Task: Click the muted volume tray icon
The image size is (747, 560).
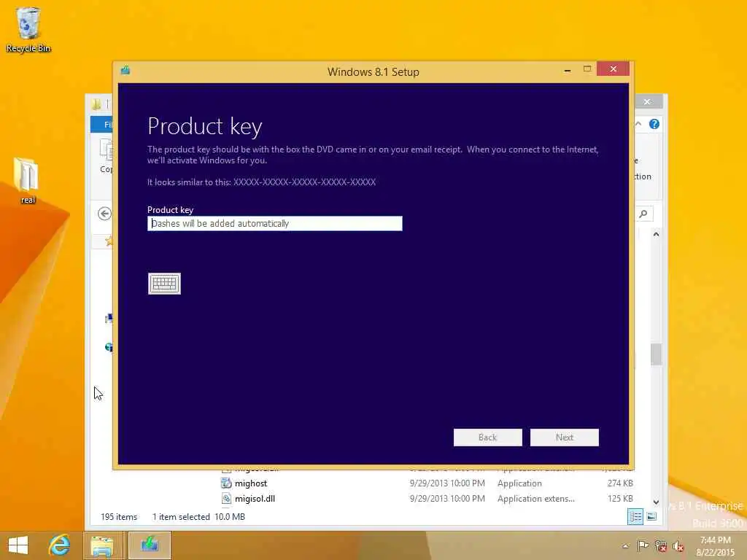Action: [678, 546]
